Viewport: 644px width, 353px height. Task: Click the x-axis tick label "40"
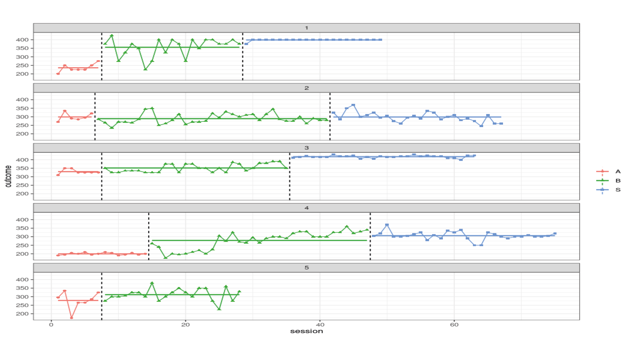(320, 325)
